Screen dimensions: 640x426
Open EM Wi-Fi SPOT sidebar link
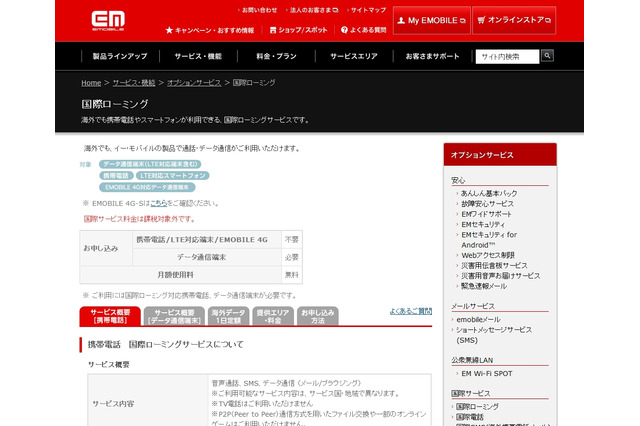(x=487, y=374)
